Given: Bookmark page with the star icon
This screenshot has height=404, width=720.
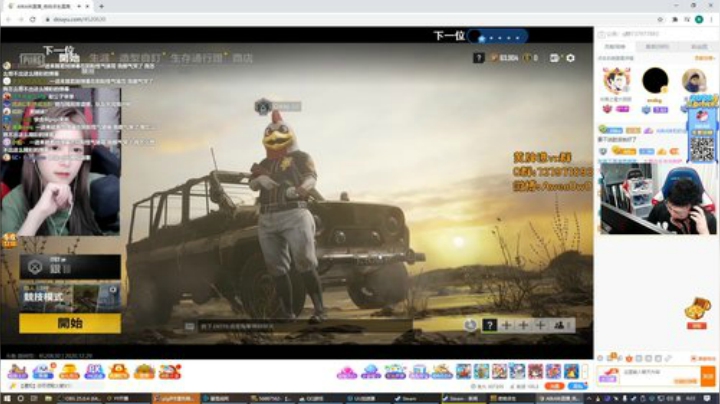Looking at the screenshot, I should pyautogui.click(x=660, y=19).
